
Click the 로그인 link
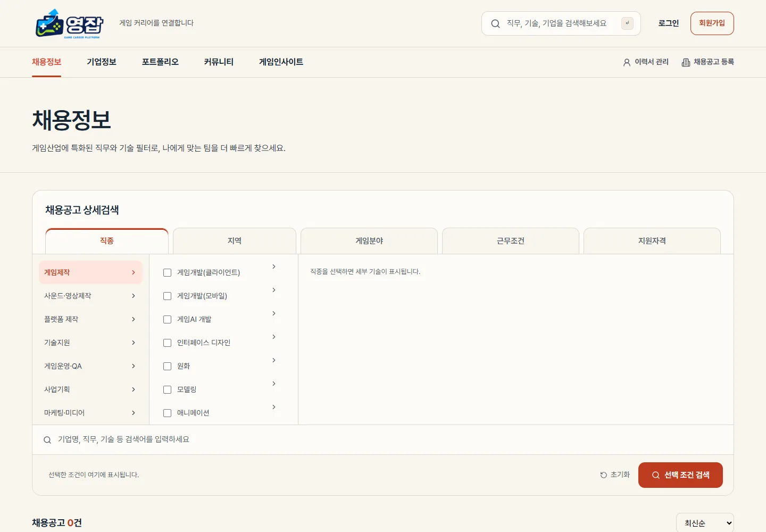click(669, 23)
